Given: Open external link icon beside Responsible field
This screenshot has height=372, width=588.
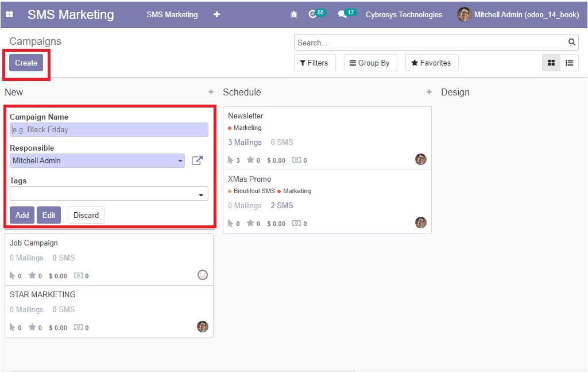Looking at the screenshot, I should pos(197,160).
